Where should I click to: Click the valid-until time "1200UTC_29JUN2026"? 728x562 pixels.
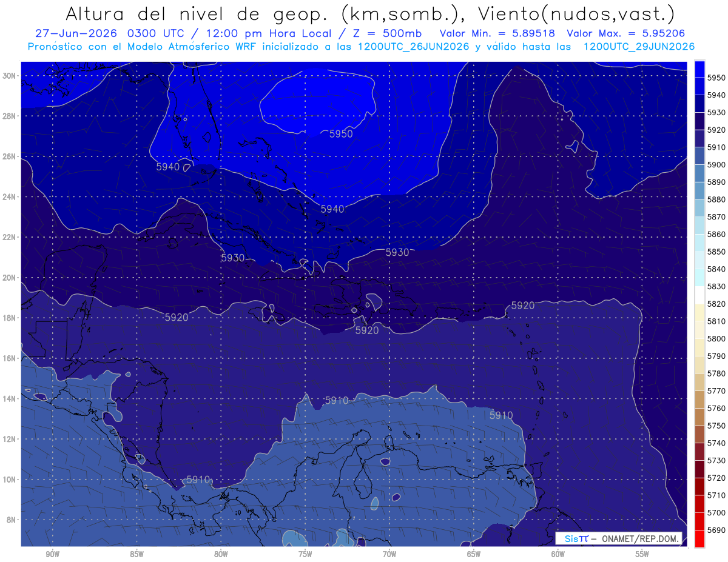pos(639,46)
